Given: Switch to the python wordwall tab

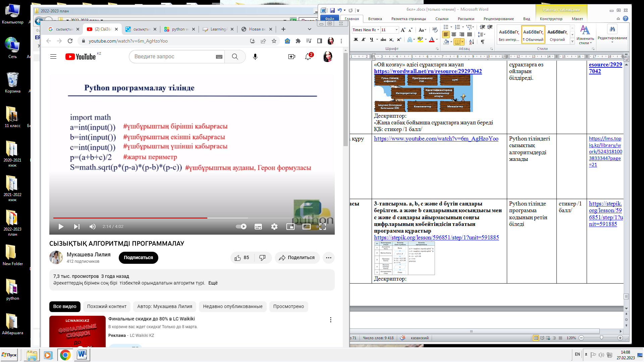Looking at the screenshot, I should (x=179, y=29).
